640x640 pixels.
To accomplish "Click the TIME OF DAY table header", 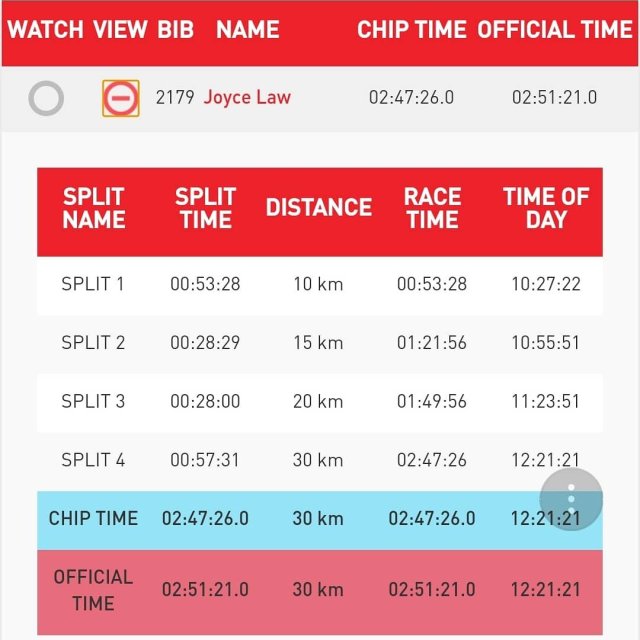I will point(546,208).
